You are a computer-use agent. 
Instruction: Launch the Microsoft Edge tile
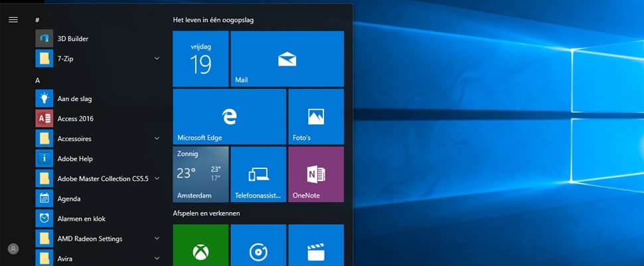tap(229, 117)
